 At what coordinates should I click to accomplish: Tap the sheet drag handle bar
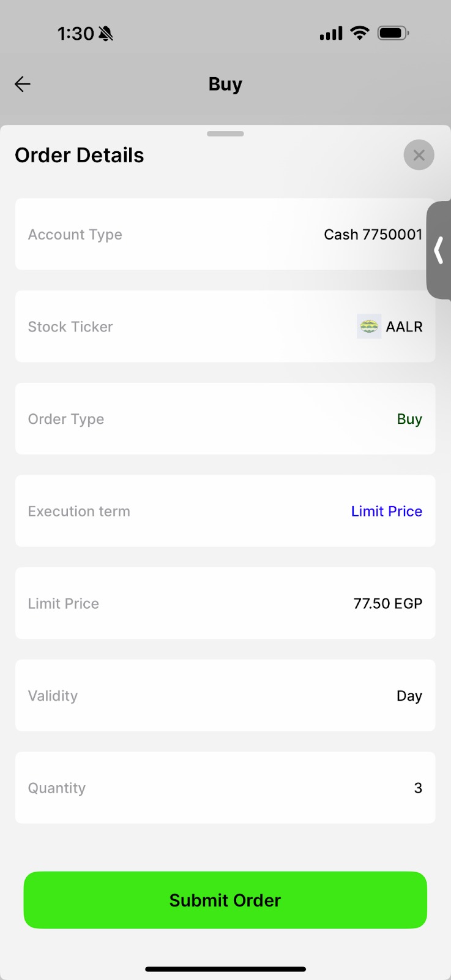[x=225, y=134]
